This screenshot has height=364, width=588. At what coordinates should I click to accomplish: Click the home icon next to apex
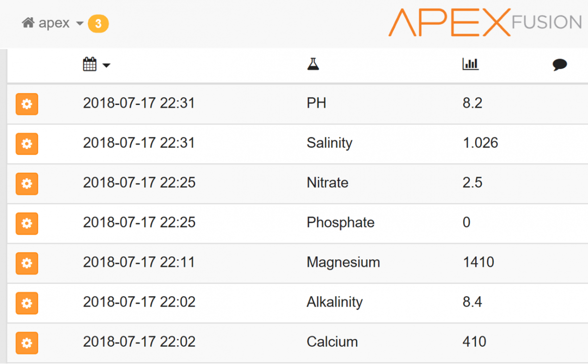coord(28,23)
